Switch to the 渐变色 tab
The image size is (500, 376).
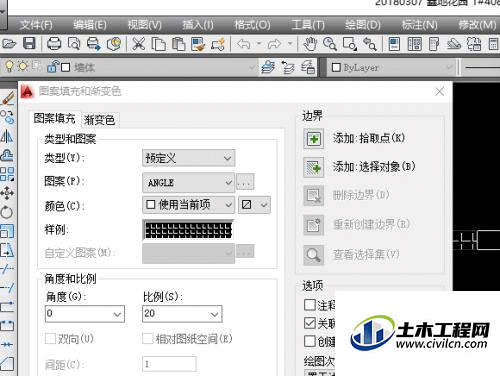click(99, 120)
